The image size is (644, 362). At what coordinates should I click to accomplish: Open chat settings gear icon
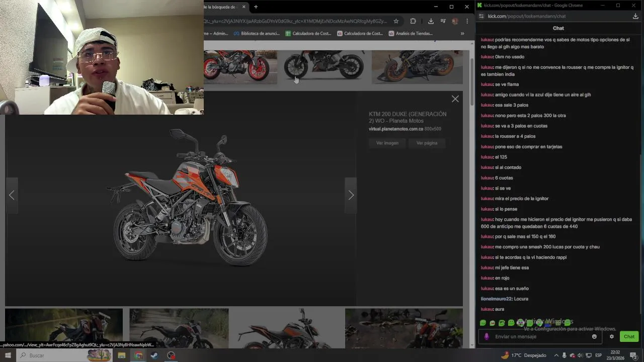[612, 337]
